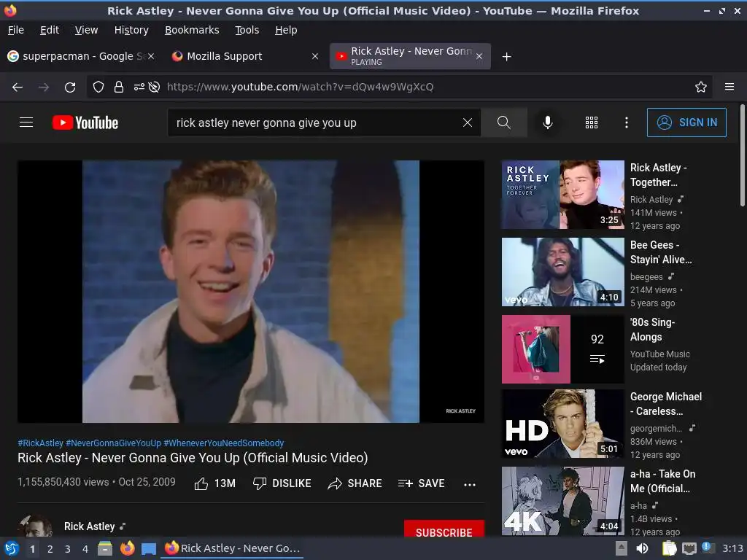Click the #WheneverYouNeedSomebody hashtag link

point(224,443)
